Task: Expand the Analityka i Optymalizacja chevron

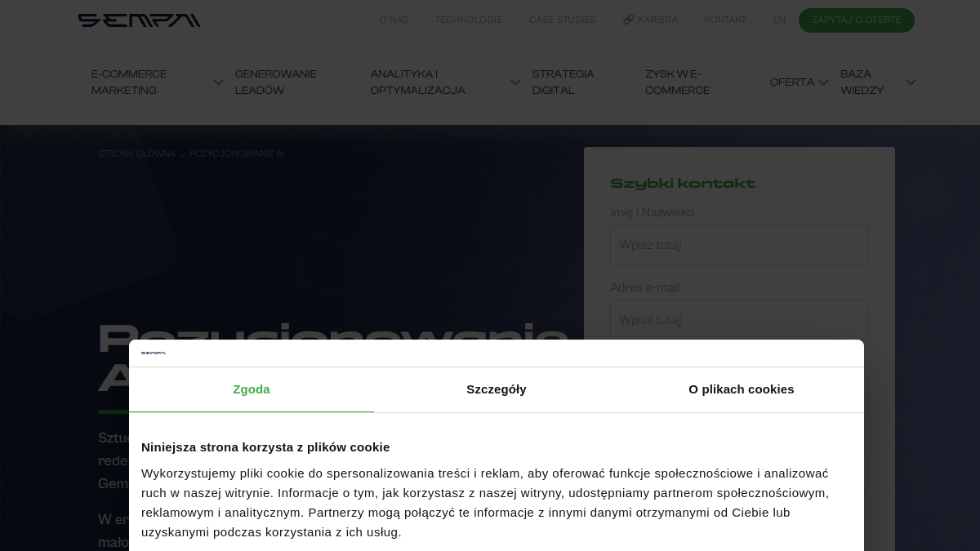Action: [515, 82]
